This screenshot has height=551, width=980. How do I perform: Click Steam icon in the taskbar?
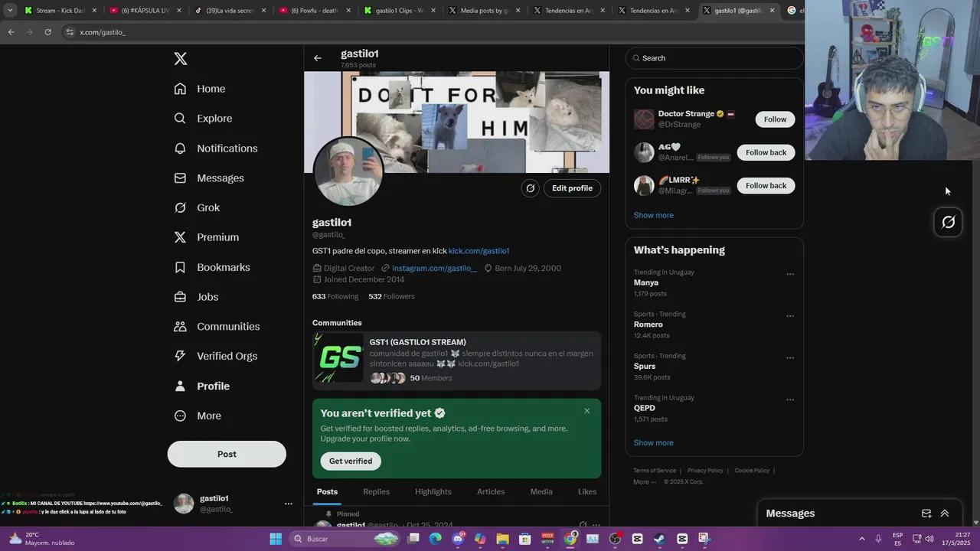tap(659, 539)
